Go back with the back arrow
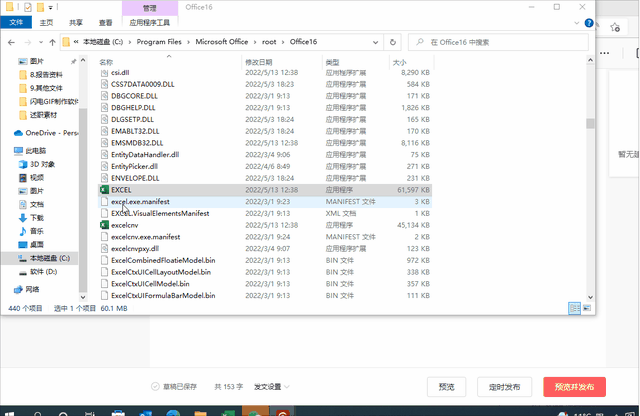Image resolution: width=640 pixels, height=416 pixels. pyautogui.click(x=11, y=42)
